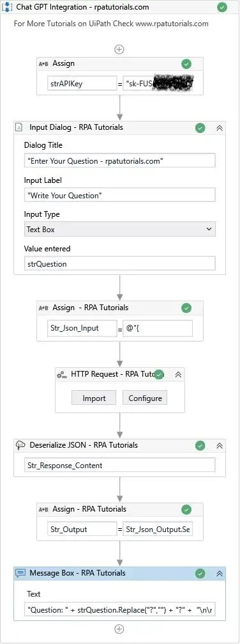The width and height of the screenshot is (240, 644).
Task: Select Input Dialog - RPA Tutorials title
Action: [77, 127]
